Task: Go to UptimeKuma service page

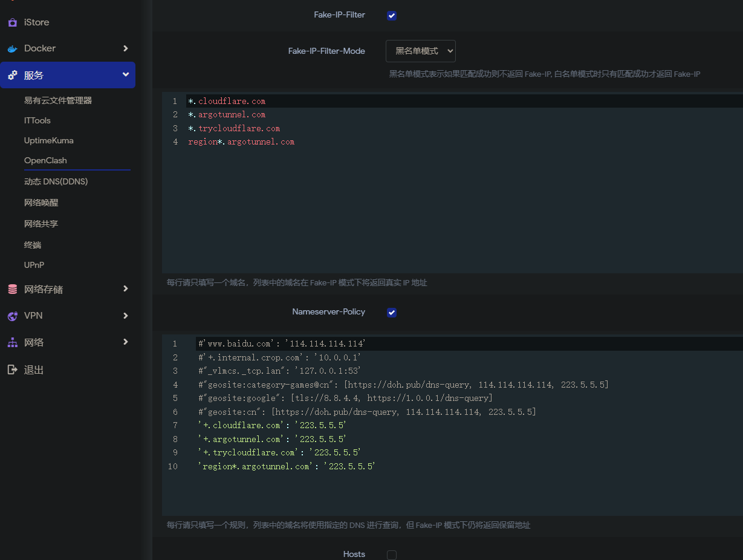Action: click(x=48, y=140)
